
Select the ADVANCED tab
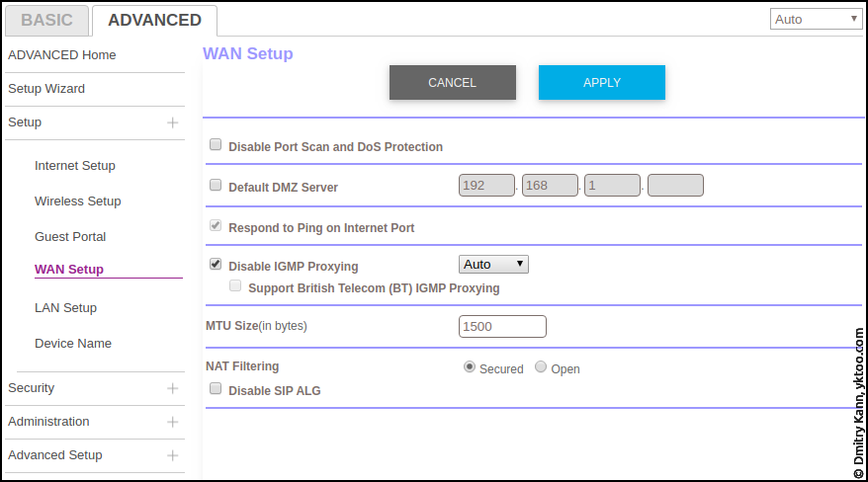tap(154, 21)
